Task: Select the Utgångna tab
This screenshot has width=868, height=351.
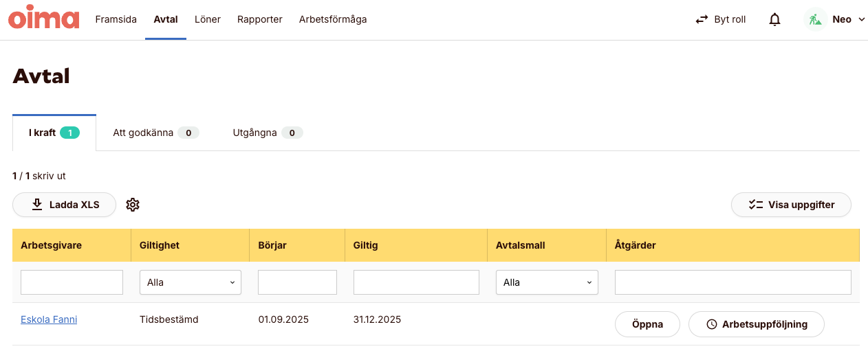Action: point(268,133)
